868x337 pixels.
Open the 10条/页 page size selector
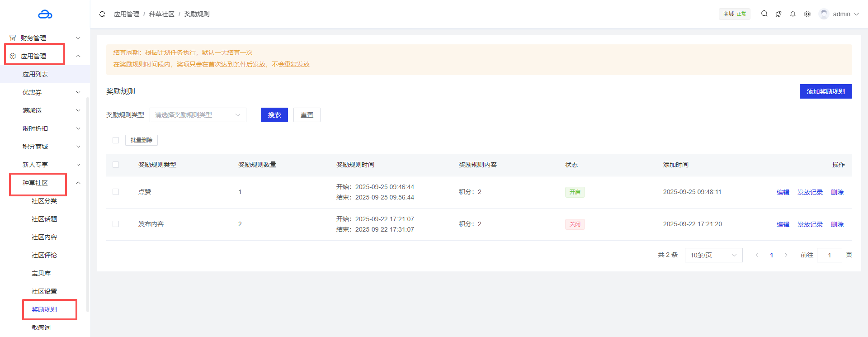pyautogui.click(x=713, y=255)
